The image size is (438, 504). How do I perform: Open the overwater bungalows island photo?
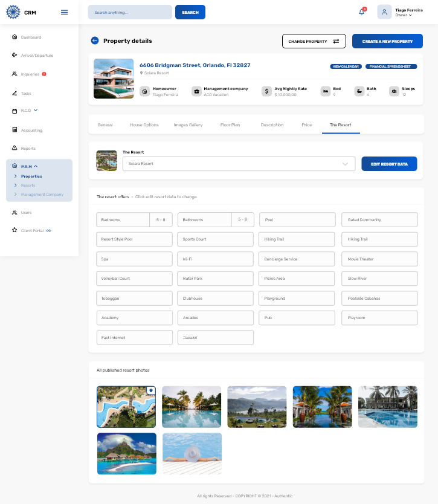127,453
